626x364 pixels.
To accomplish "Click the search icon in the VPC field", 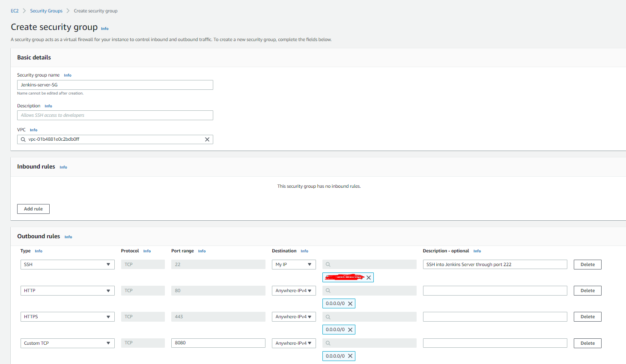I will click(x=23, y=139).
